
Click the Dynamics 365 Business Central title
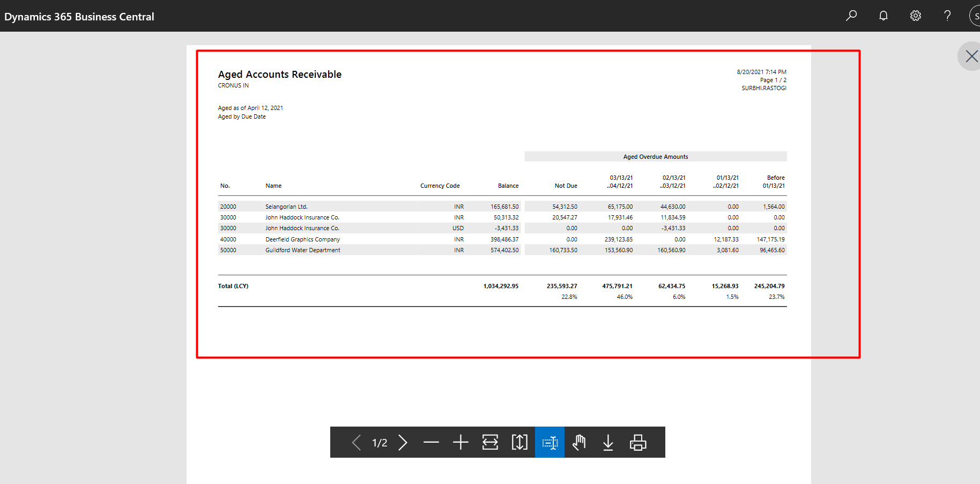point(79,16)
